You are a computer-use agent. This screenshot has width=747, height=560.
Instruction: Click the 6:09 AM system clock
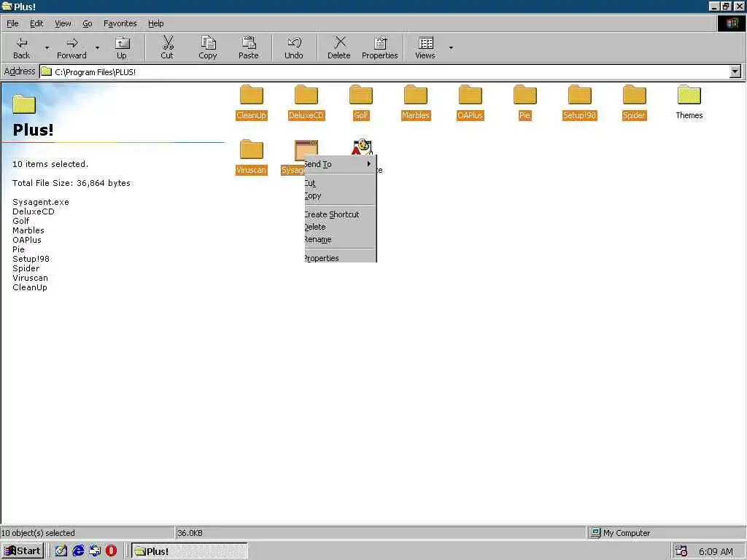click(x=716, y=551)
